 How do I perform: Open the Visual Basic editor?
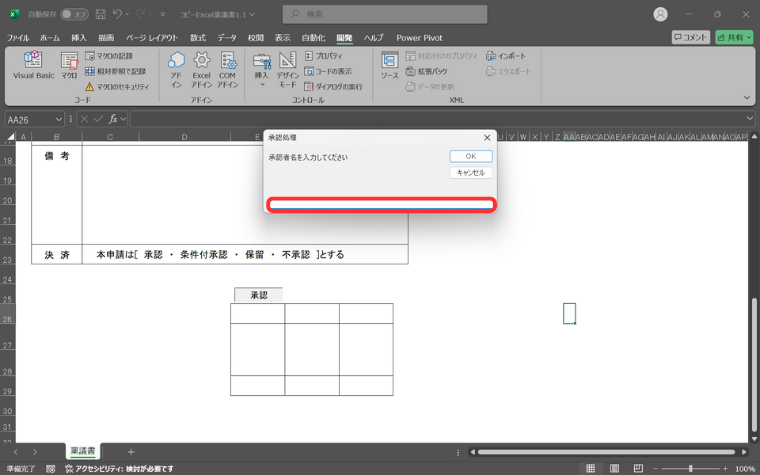click(32, 66)
